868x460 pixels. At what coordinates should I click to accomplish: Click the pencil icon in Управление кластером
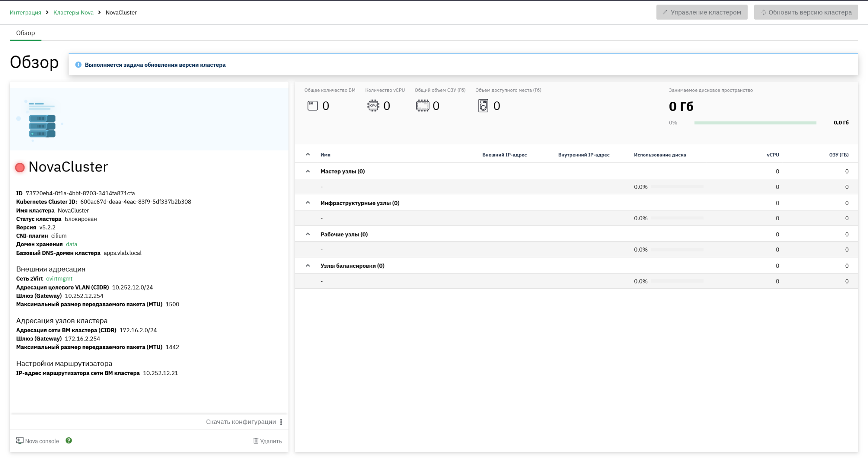(x=665, y=12)
